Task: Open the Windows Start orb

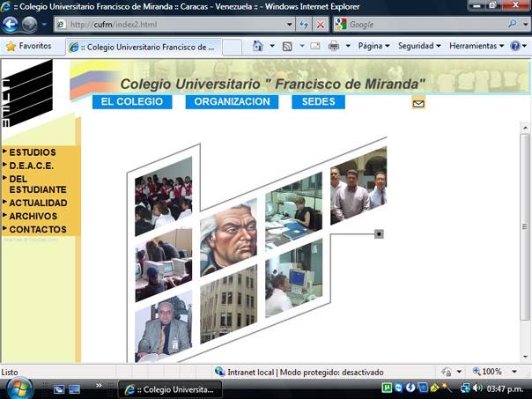Action: point(18,388)
